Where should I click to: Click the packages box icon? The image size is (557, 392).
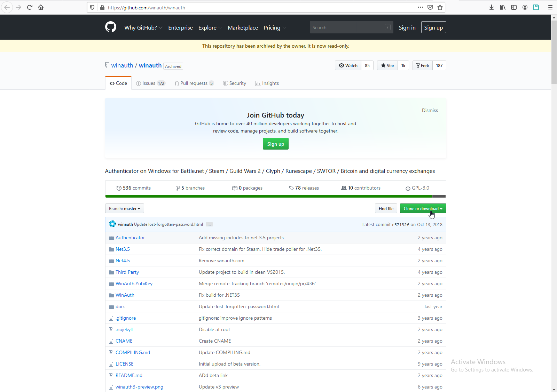(235, 188)
